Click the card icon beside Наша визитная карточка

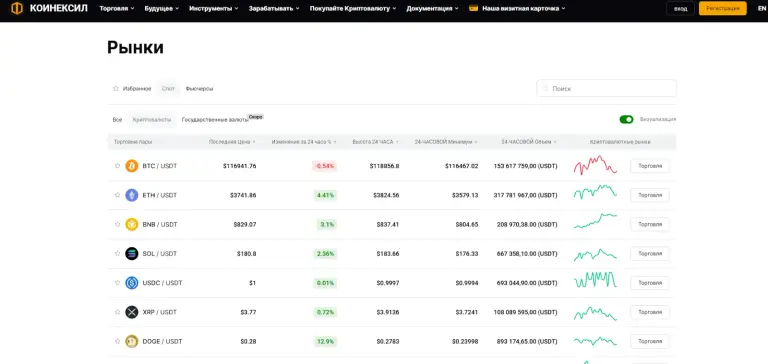(x=473, y=8)
